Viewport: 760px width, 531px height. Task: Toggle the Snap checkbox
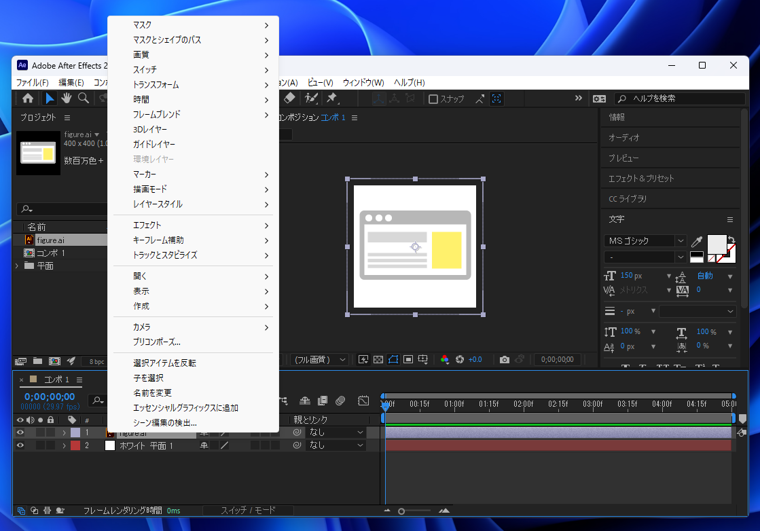coord(433,99)
